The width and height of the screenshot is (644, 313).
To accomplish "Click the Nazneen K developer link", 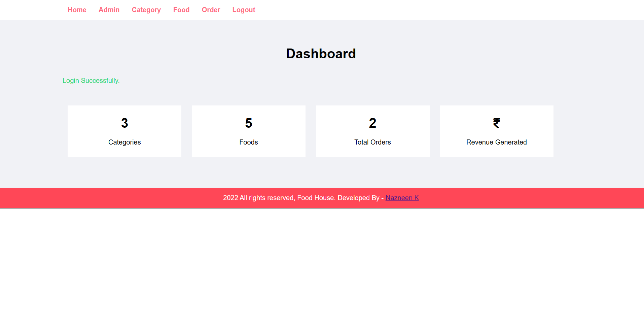I will [402, 198].
